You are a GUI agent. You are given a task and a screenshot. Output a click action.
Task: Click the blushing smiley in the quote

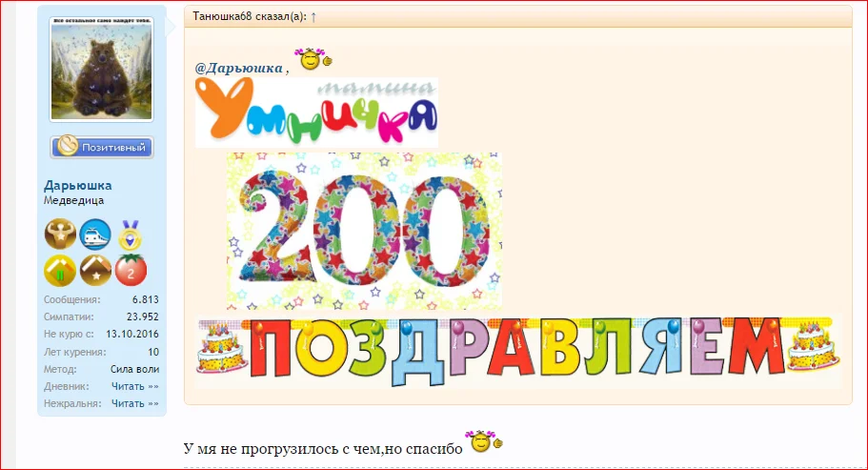pyautogui.click(x=313, y=59)
